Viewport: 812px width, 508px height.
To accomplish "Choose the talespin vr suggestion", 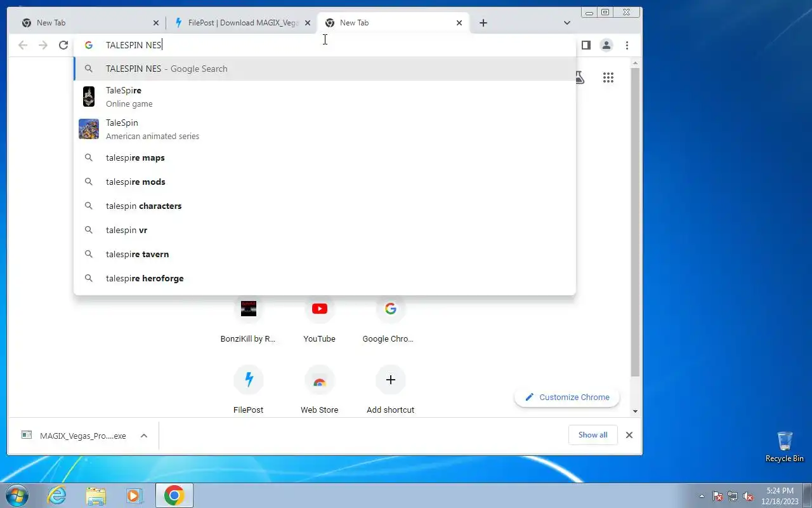I will click(325, 230).
